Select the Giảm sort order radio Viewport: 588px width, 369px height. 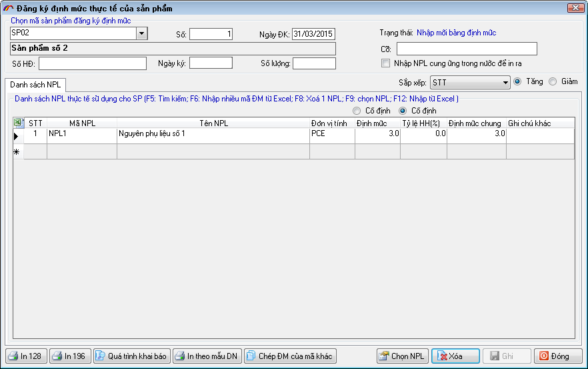552,82
